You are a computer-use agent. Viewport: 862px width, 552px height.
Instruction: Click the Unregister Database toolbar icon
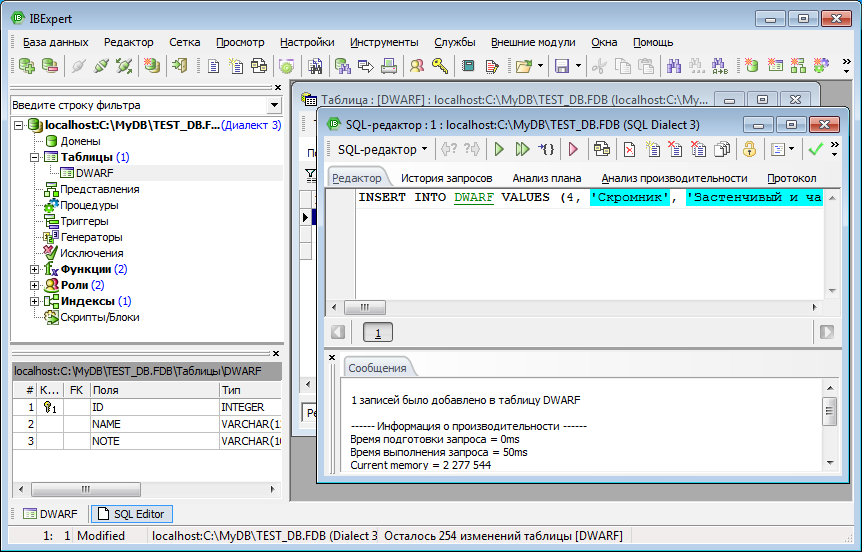click(50, 66)
